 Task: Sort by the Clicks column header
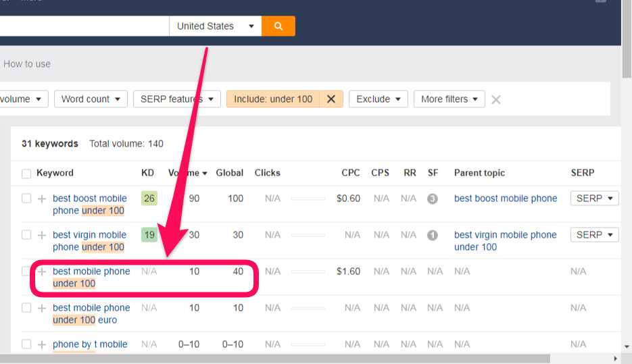point(267,173)
